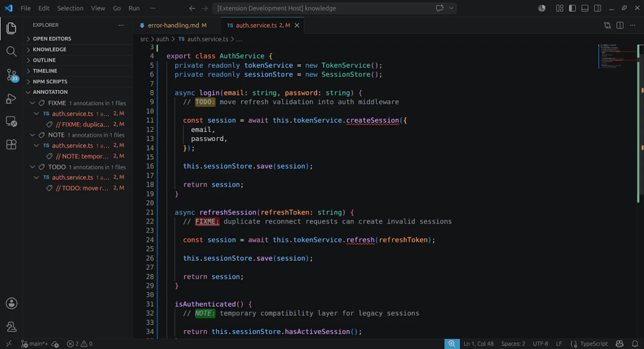Click the auth breadcrumb segment
This screenshot has height=349, width=644.
pos(162,39)
